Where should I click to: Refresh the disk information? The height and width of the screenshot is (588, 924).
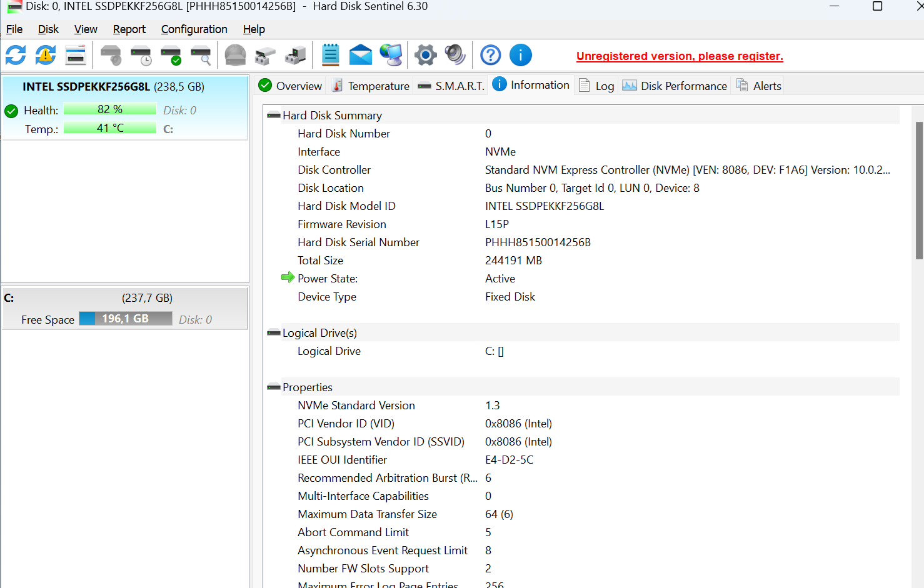(x=15, y=55)
